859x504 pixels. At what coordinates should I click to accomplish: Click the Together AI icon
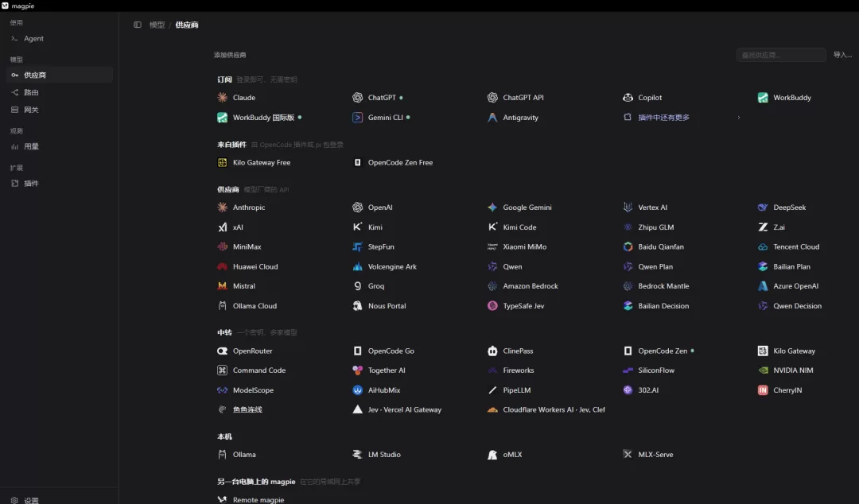(x=357, y=370)
